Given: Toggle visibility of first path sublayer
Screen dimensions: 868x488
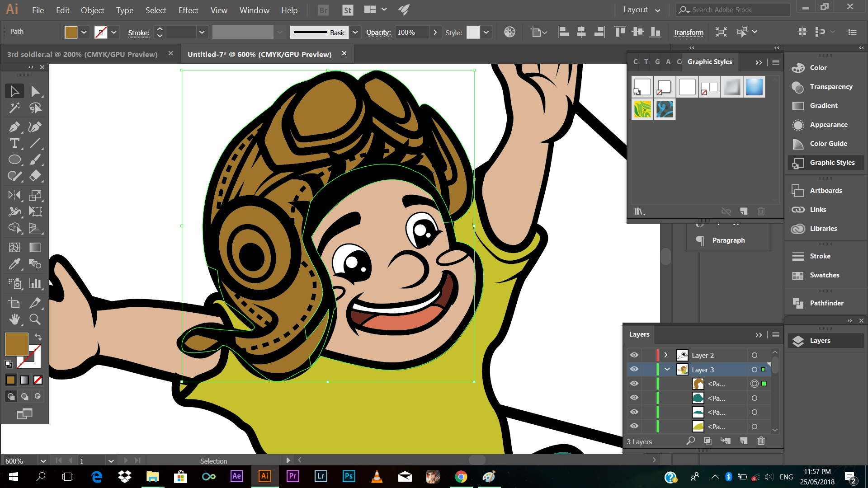Looking at the screenshot, I should pos(634,384).
